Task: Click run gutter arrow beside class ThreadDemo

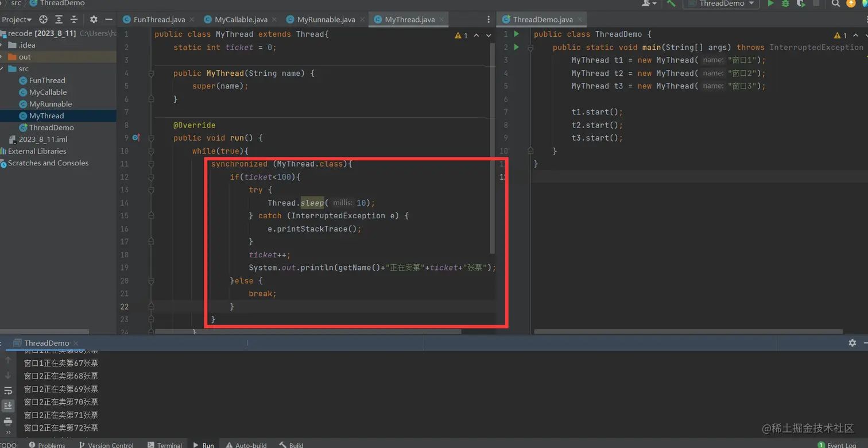Action: pyautogui.click(x=516, y=34)
